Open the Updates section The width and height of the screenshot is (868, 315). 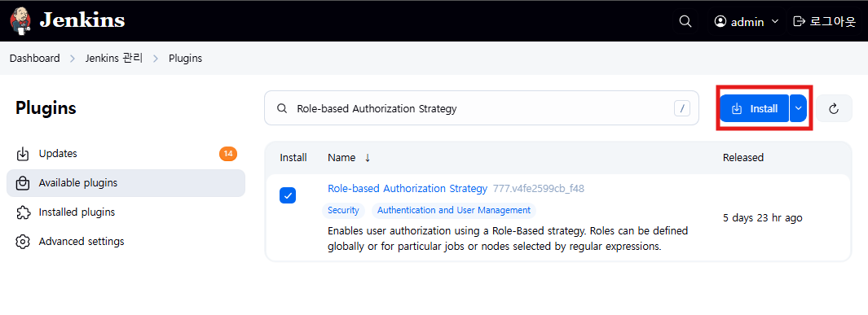tap(126, 154)
